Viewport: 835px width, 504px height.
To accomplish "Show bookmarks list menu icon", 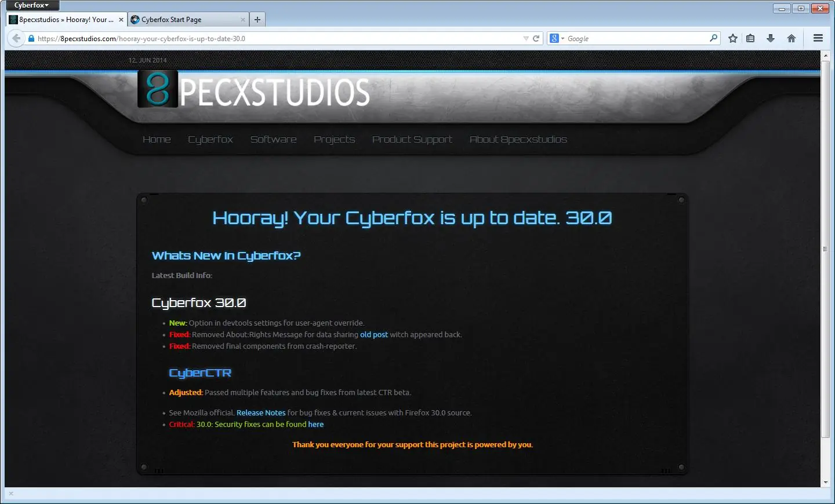I will (x=750, y=39).
